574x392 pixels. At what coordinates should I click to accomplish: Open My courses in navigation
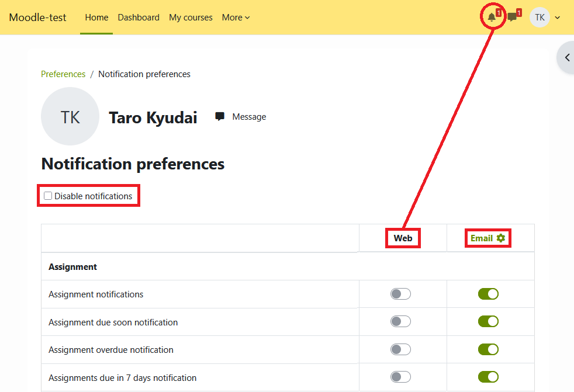point(191,18)
